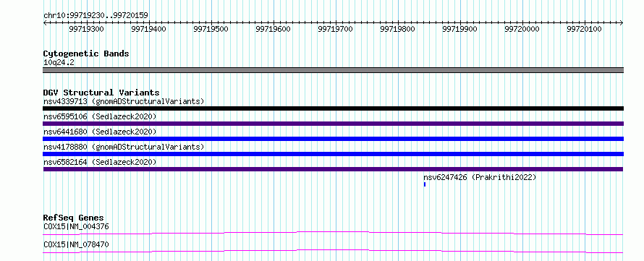Click the COX15|NM_004376 transcript label
The width and height of the screenshot is (644, 261).
(76, 226)
